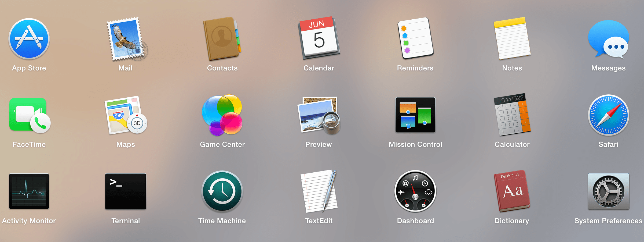Click the "TextEdit" label text
The width and height of the screenshot is (644, 242).
pyautogui.click(x=319, y=221)
